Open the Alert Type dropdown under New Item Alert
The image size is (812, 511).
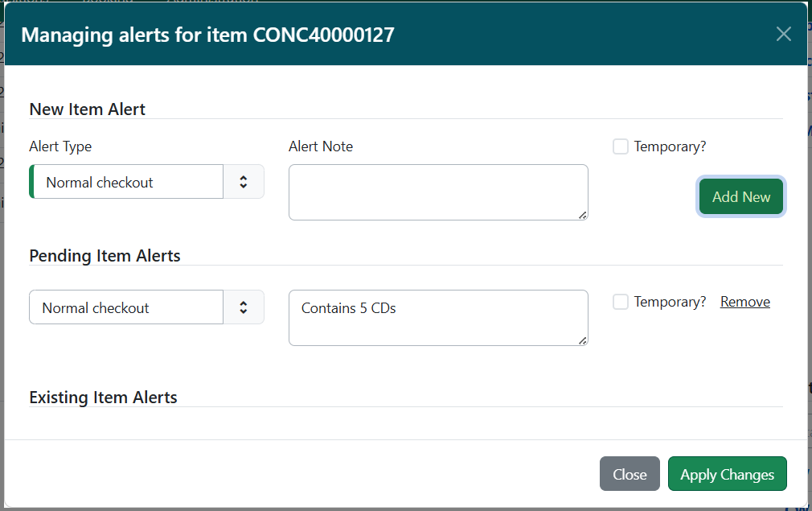126,181
